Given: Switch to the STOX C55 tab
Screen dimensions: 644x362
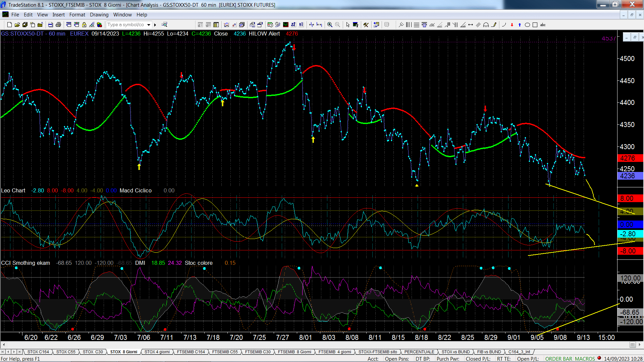Looking at the screenshot, I should pos(66,352).
